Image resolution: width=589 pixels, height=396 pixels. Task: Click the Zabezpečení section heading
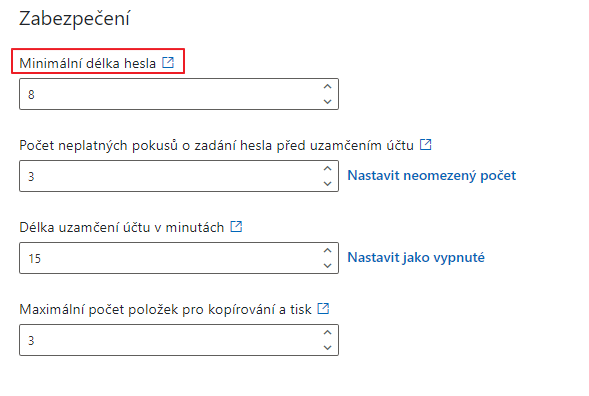tap(74, 18)
